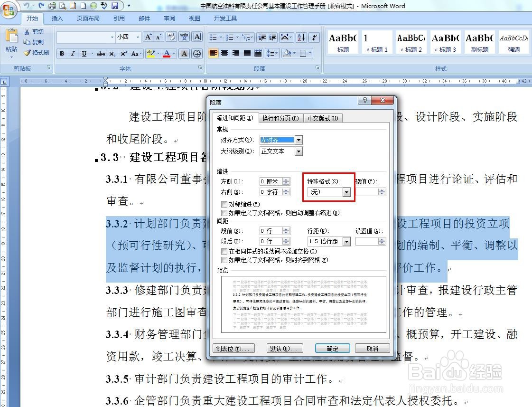Click the sort A-Z icon

pos(301,37)
